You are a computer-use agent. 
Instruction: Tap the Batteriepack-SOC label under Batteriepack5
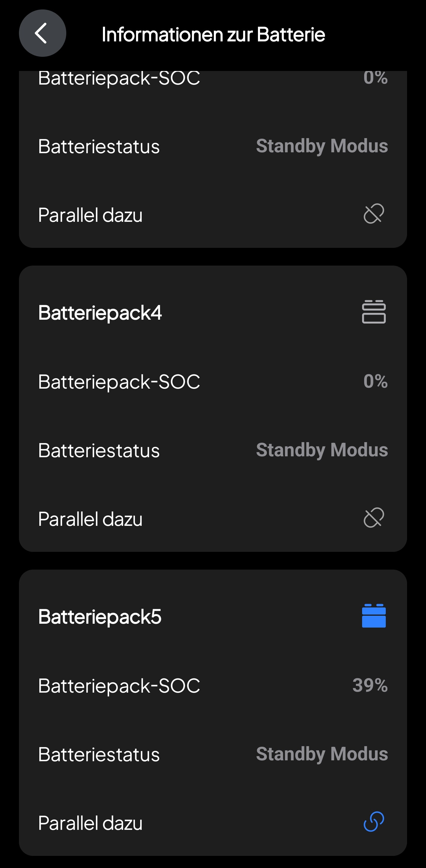tap(119, 686)
